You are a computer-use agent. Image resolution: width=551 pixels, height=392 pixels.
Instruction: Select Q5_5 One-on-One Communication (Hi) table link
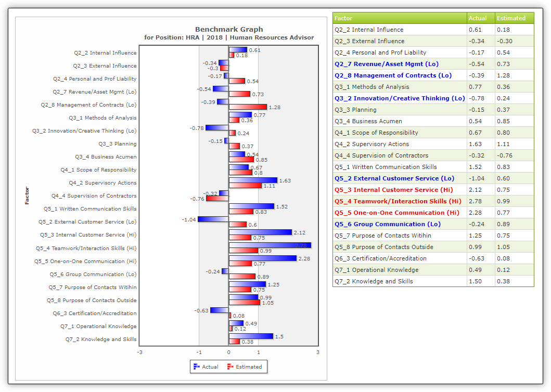pyautogui.click(x=397, y=213)
